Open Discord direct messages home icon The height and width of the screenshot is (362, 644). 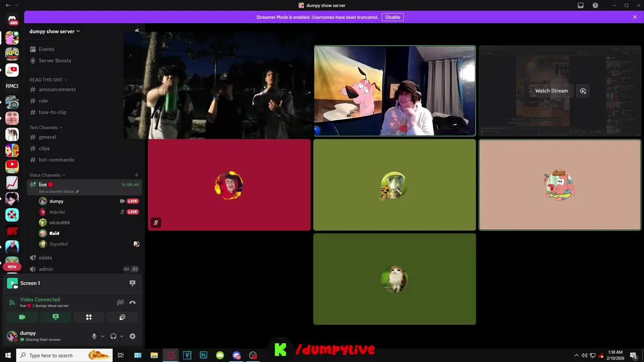click(12, 19)
